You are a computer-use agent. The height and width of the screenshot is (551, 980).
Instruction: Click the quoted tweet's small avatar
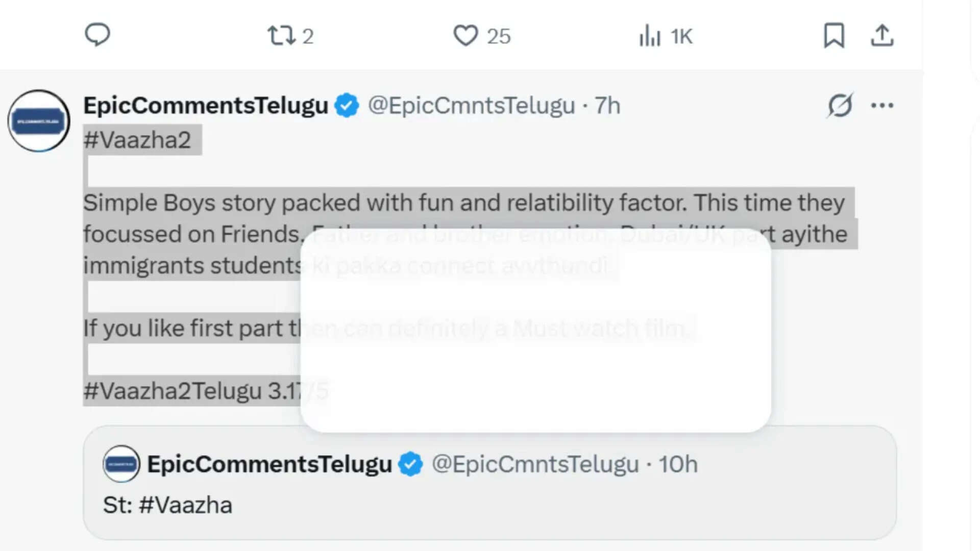pyautogui.click(x=121, y=464)
